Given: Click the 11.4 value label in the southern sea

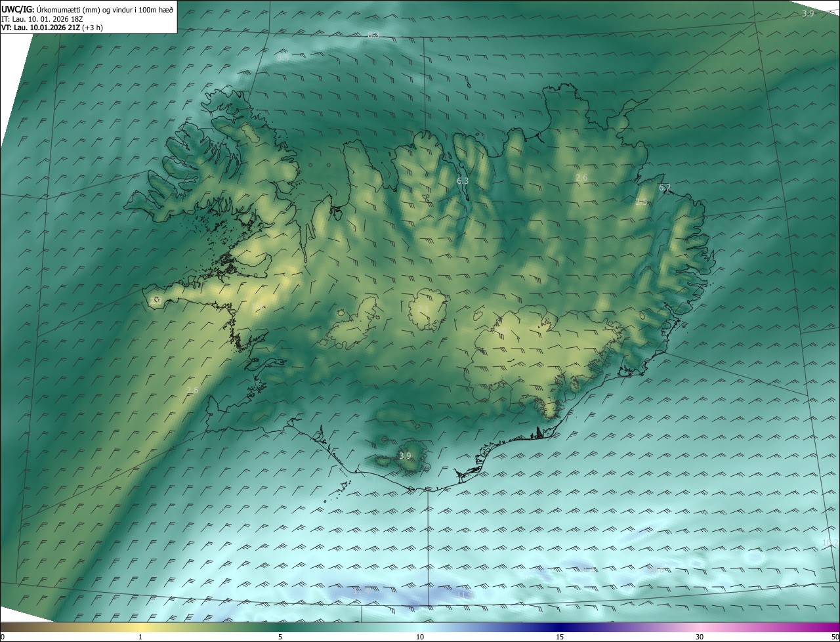Looking at the screenshot, I should pos(362,591).
